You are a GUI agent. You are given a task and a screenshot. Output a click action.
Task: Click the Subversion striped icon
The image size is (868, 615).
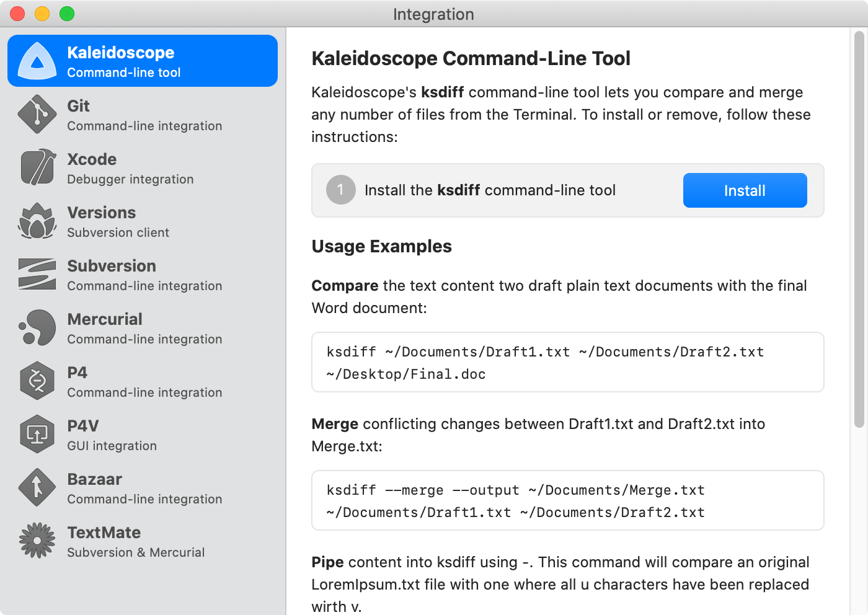point(37,275)
